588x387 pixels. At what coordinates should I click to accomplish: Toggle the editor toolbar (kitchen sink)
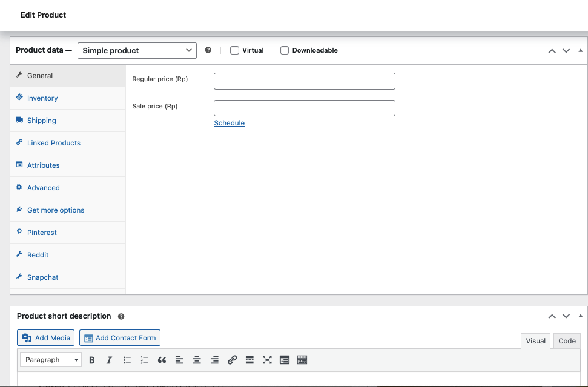tap(302, 360)
